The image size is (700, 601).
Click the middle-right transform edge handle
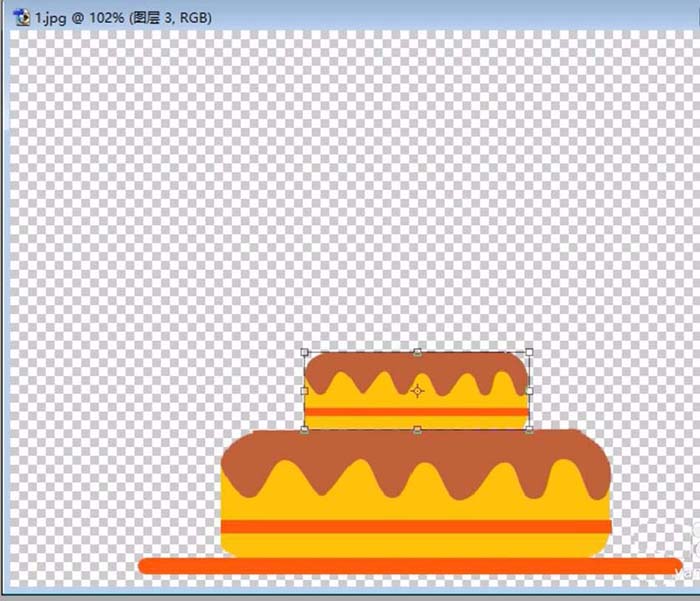[529, 391]
